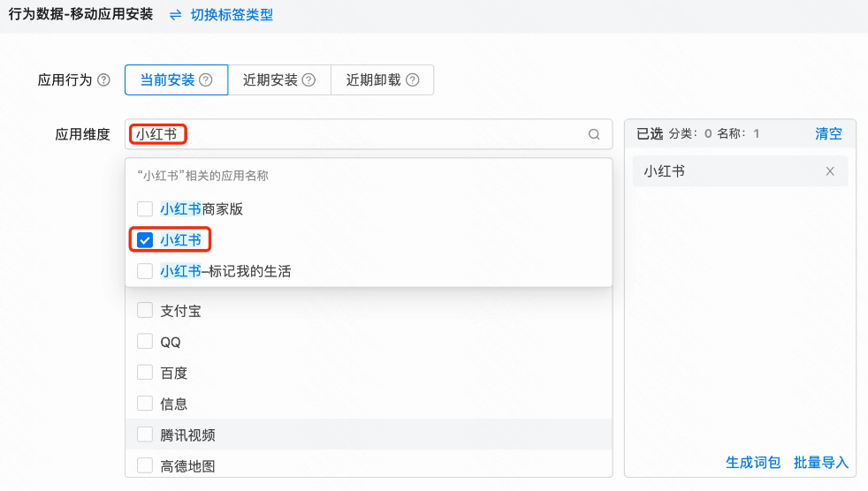
Task: Tick the 支付宝 checkbox
Action: click(145, 311)
